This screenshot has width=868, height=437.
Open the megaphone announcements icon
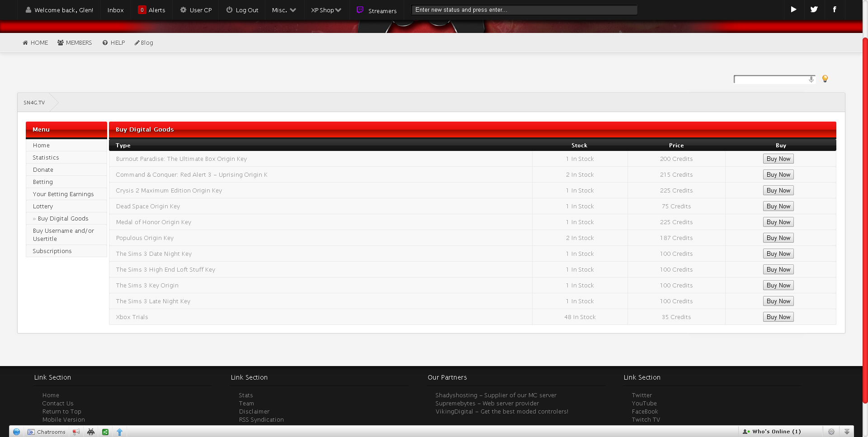(76, 432)
